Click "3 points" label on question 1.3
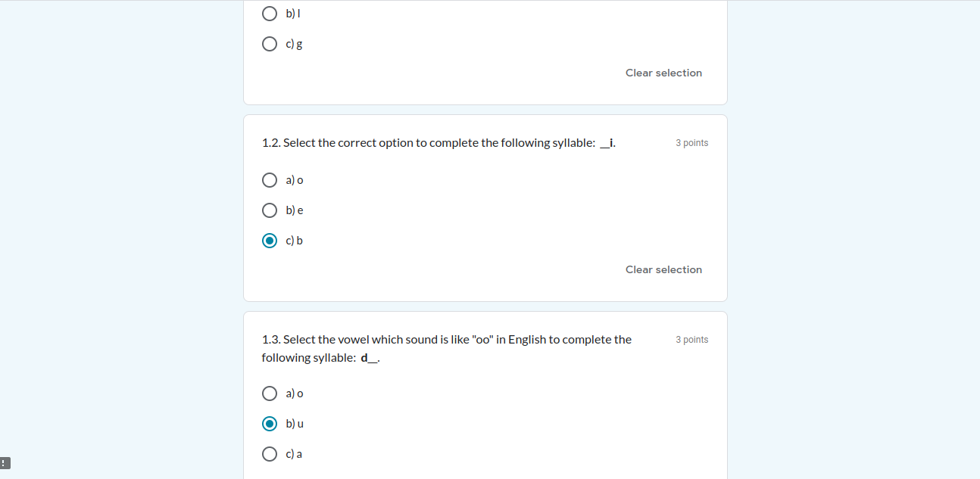This screenshot has height=479, width=980. (x=691, y=340)
